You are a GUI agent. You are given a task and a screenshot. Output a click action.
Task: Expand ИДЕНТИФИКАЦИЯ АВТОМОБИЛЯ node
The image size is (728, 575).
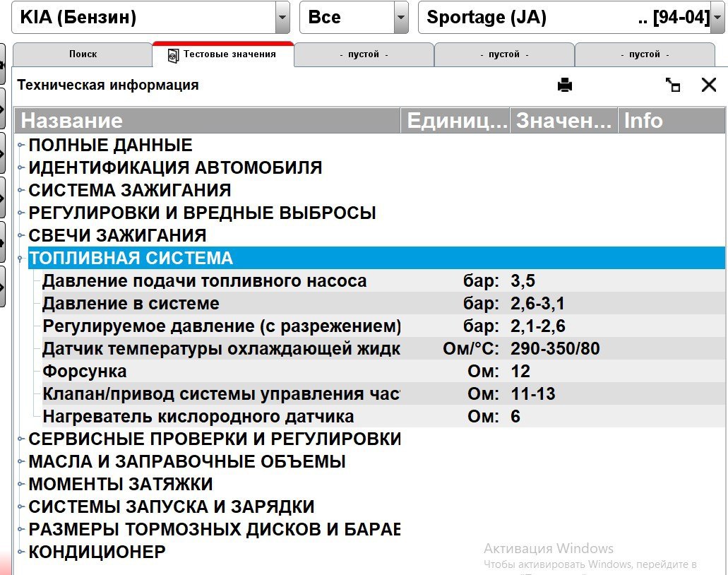click(20, 167)
